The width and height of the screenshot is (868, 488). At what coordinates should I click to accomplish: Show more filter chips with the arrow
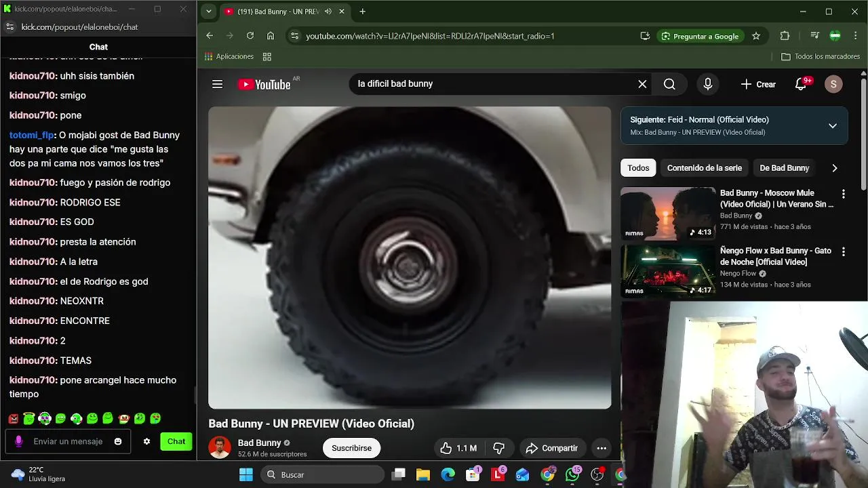pyautogui.click(x=834, y=168)
